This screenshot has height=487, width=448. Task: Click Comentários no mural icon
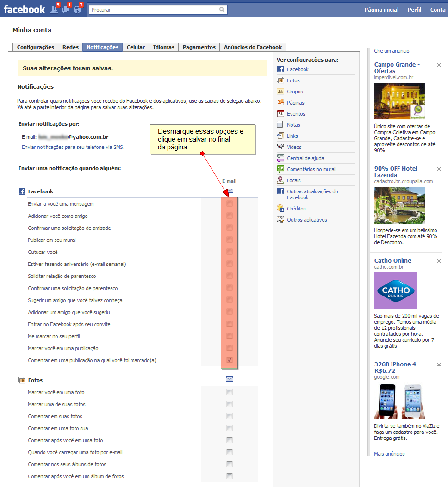pos(280,169)
